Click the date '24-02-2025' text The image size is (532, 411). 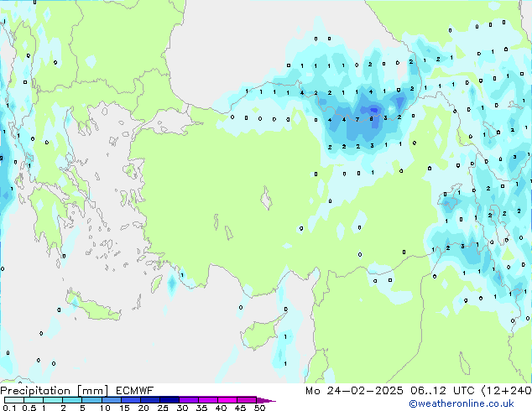click(x=365, y=391)
